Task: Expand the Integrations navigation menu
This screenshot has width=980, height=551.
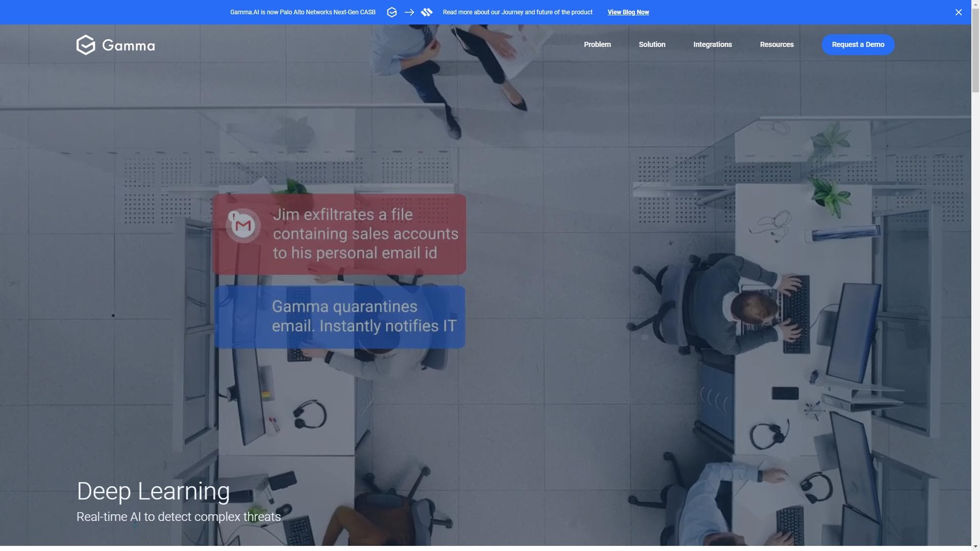Action: (712, 44)
